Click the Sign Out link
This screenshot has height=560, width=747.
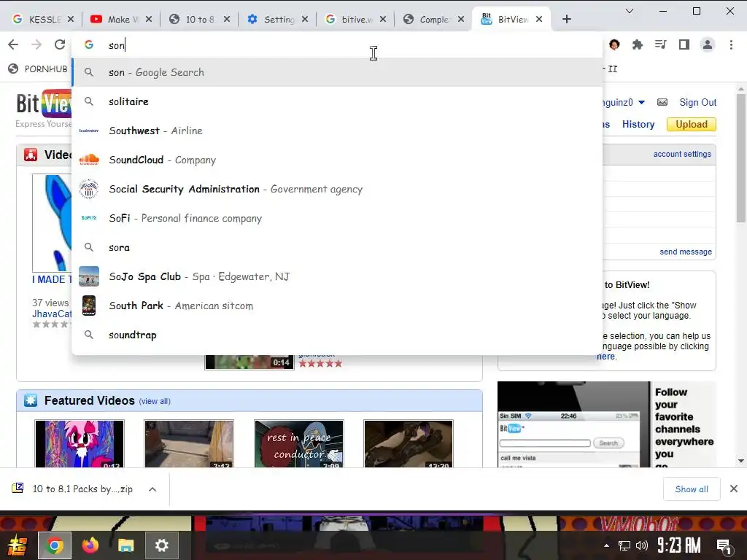698,102
